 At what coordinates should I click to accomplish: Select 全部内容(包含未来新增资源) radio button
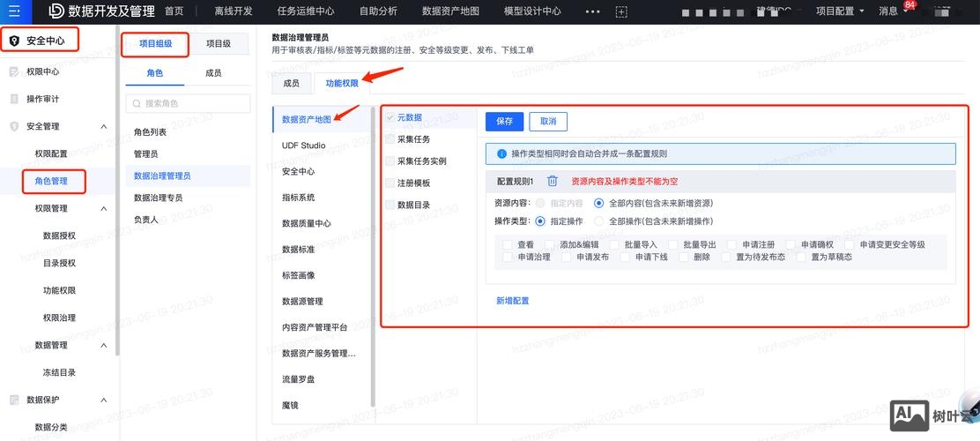598,203
